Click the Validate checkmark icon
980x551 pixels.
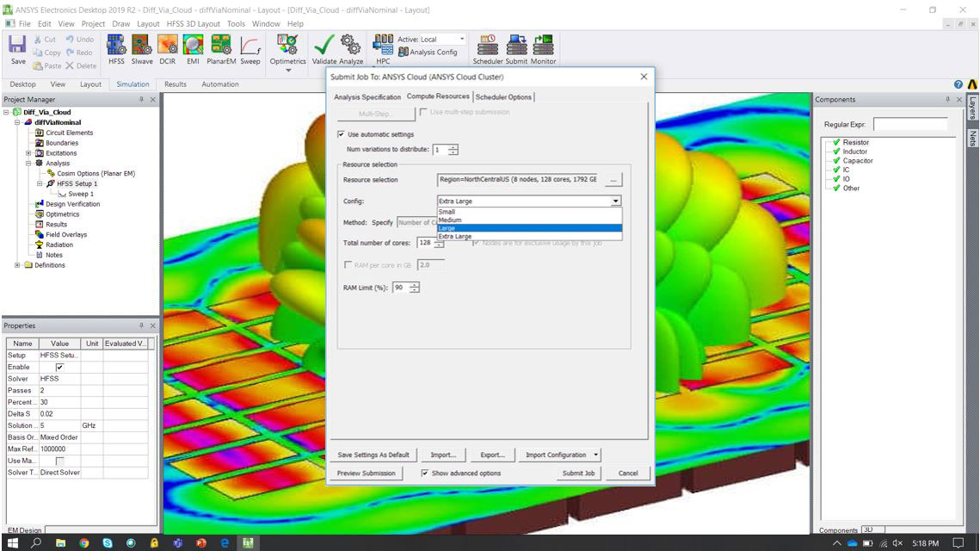pyautogui.click(x=324, y=49)
